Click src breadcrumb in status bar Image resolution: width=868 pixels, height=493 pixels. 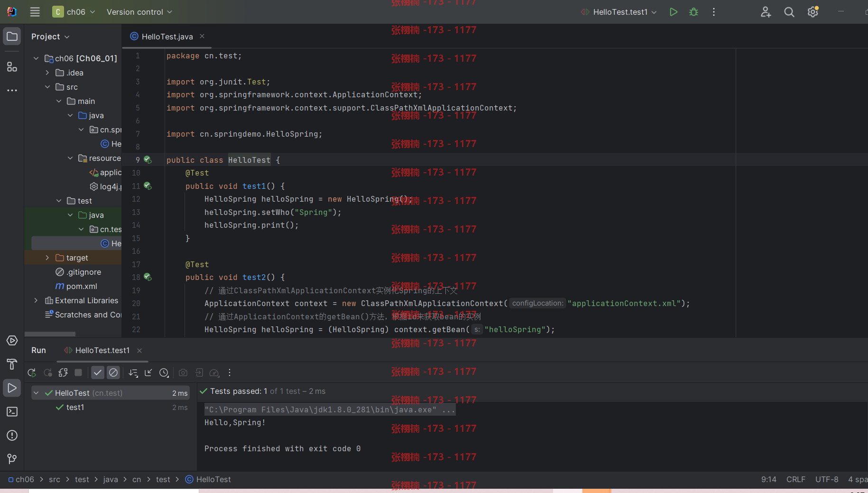(x=55, y=480)
